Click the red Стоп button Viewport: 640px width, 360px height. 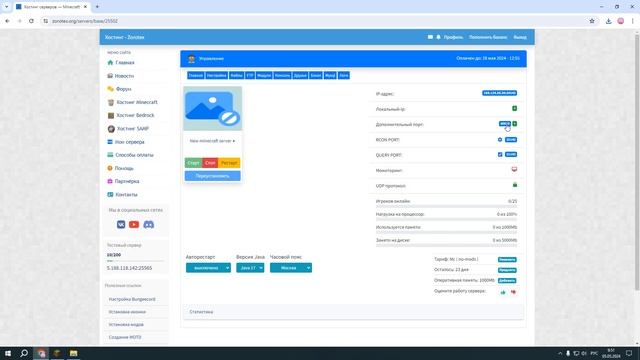pyautogui.click(x=210, y=163)
